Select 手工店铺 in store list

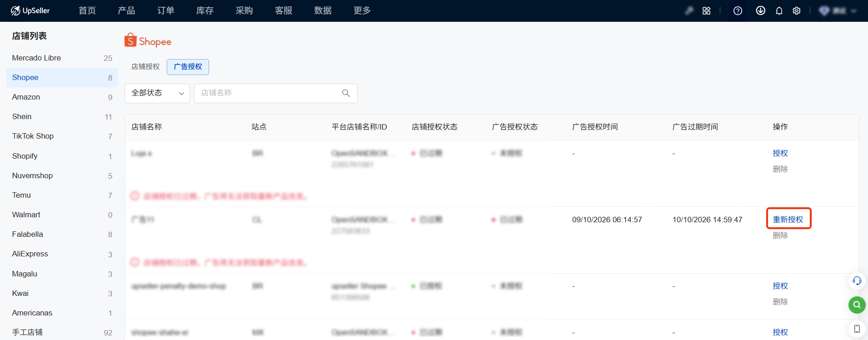(62, 332)
